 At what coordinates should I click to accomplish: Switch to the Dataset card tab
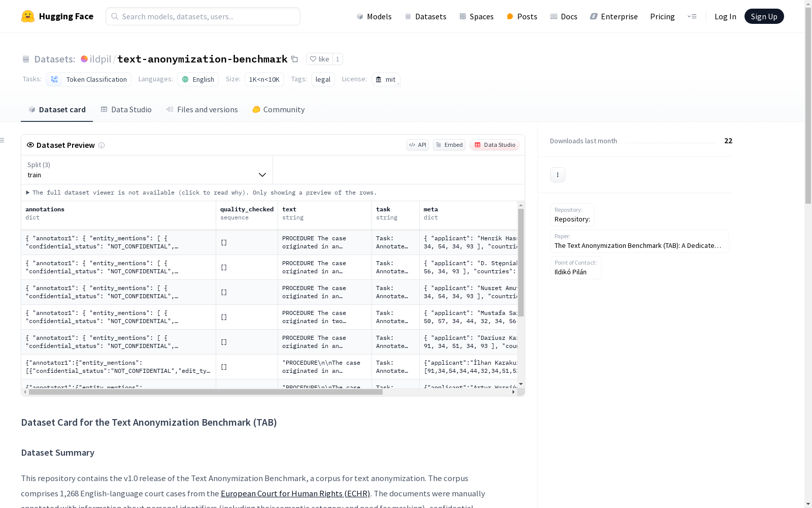point(57,110)
